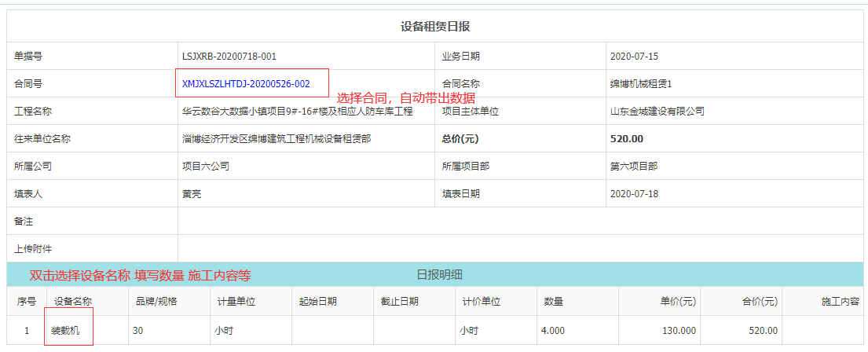Click the 设备租赁日报 form title
The width and height of the screenshot is (868, 352).
pyautogui.click(x=435, y=27)
